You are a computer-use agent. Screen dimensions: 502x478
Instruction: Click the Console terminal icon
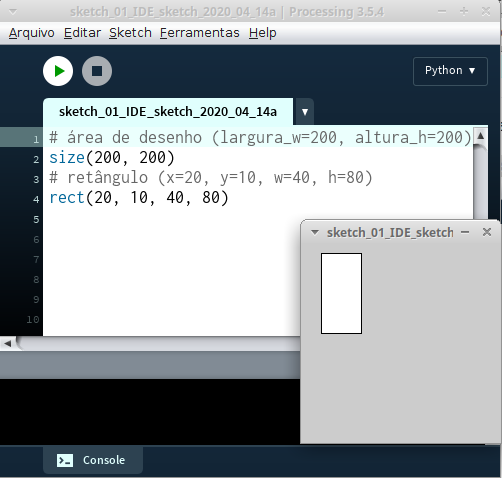coord(65,460)
